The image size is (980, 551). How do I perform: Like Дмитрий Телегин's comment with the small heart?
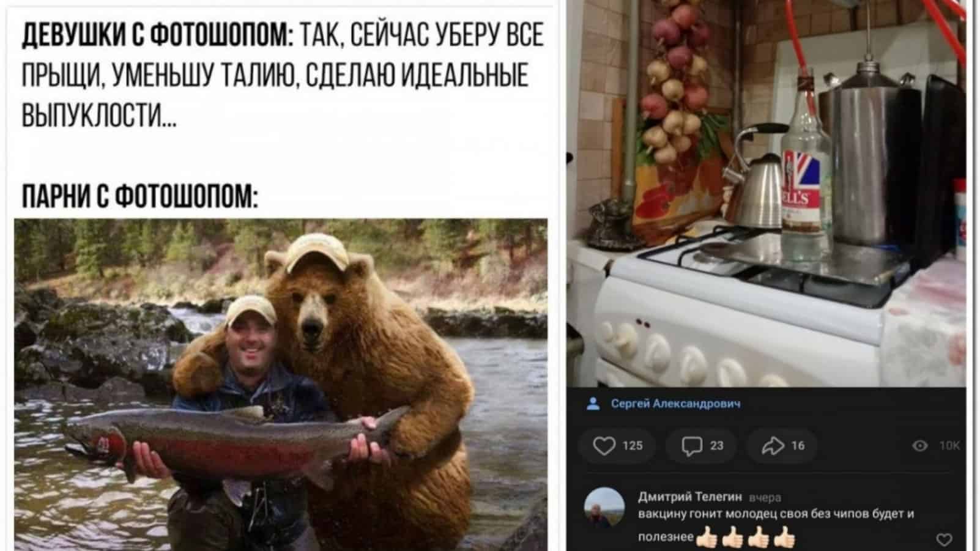[945, 539]
